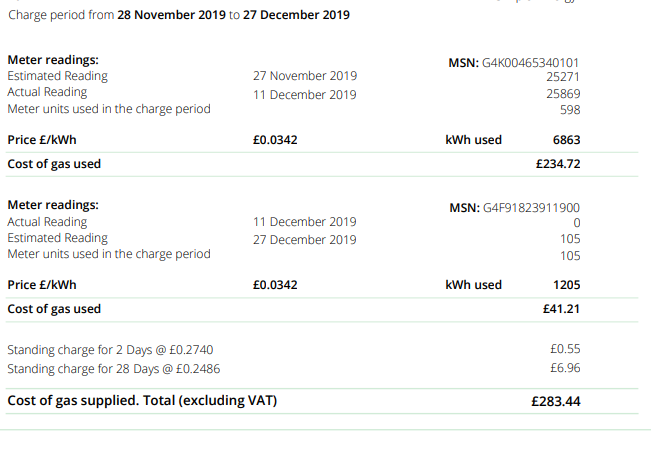651x449 pixels.
Task: Click the 27 December 2019 estimated reading date
Action: pos(305,240)
